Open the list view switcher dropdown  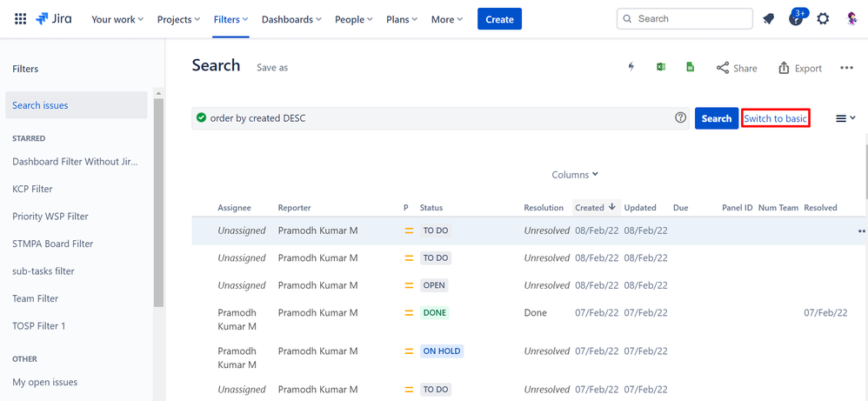(x=845, y=118)
